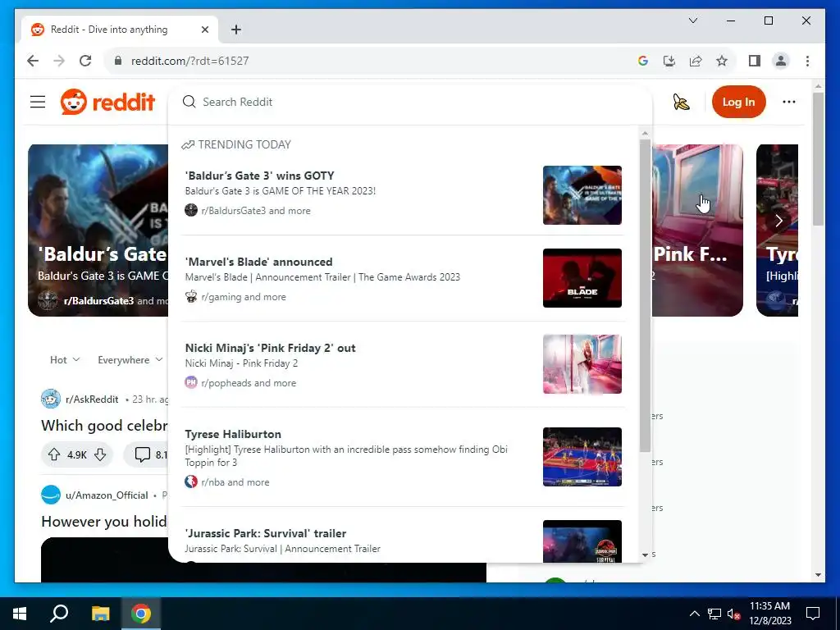The width and height of the screenshot is (840, 630).
Task: Click the dropdown scrollbar down arrow
Action: click(645, 555)
